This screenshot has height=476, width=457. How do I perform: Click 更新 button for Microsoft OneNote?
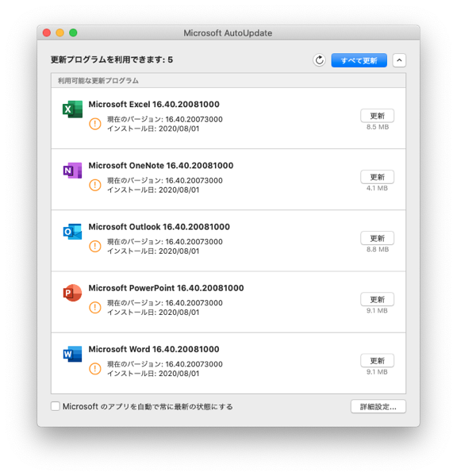click(377, 177)
